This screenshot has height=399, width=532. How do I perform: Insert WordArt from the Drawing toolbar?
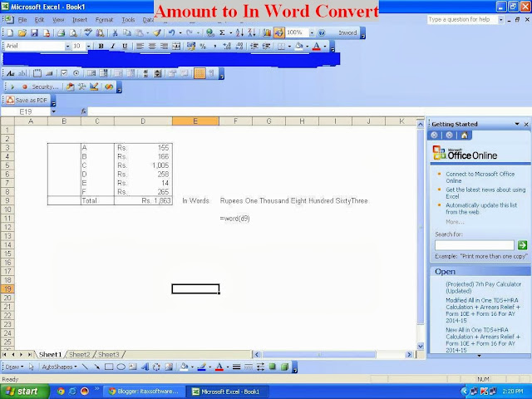click(145, 367)
